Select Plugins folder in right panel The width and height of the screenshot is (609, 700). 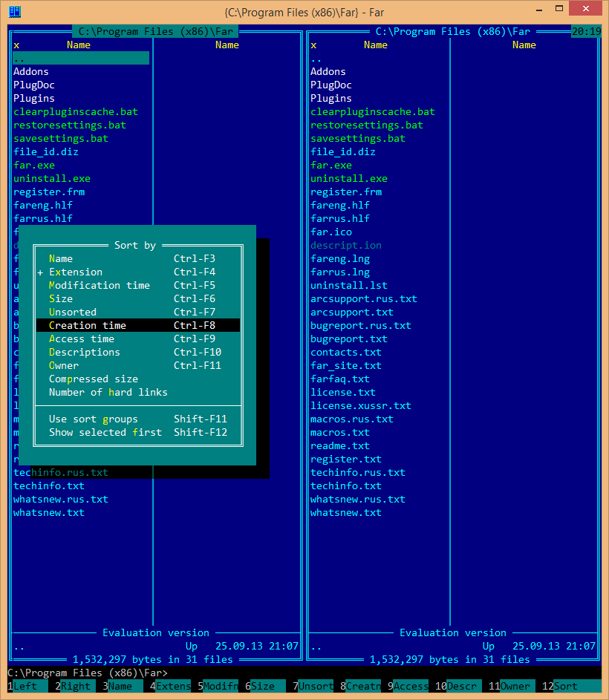(x=331, y=98)
